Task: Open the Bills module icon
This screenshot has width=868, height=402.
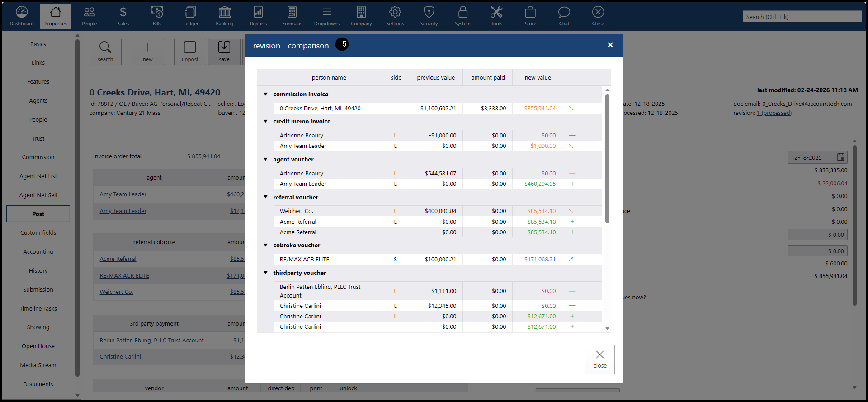Action: (157, 16)
